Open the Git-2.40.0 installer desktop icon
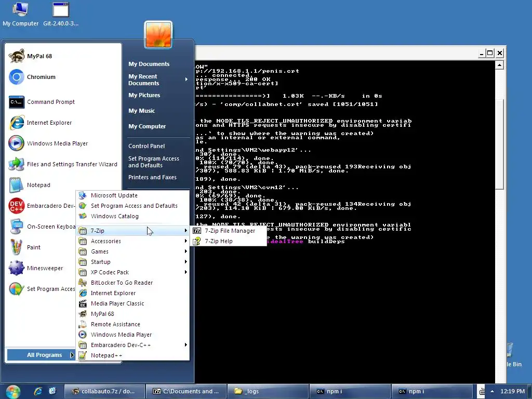 click(x=61, y=14)
